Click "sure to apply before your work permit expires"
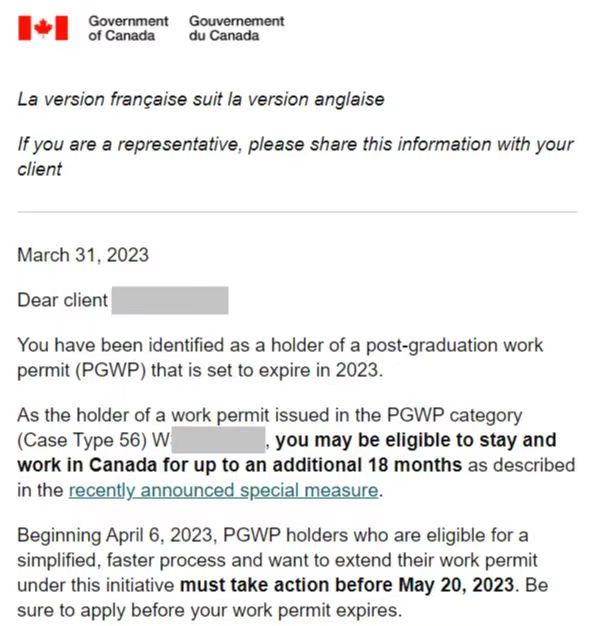 [x=209, y=610]
